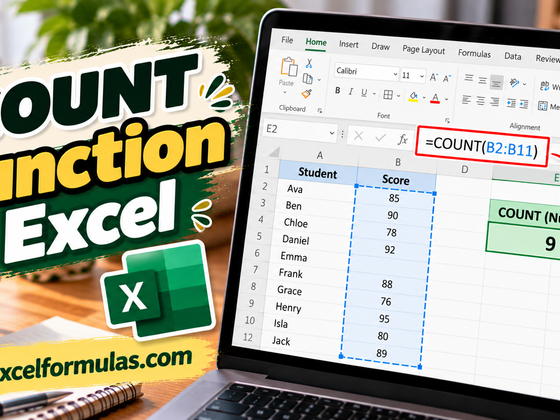
Task: Click the formula bar =COUNT(B2:B11)
Action: point(482,146)
